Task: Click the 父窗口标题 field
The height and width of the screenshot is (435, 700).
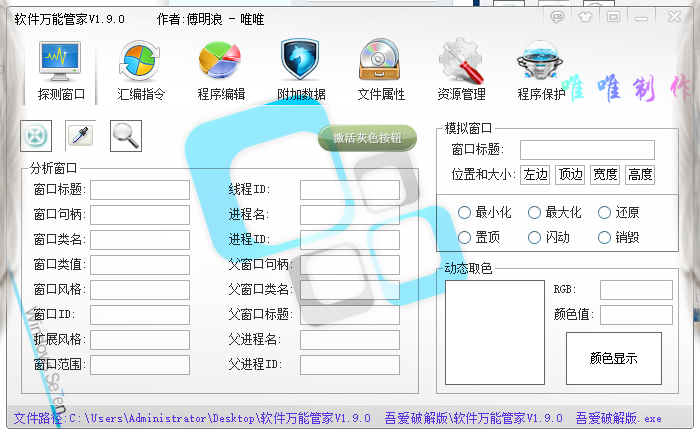Action: (350, 315)
